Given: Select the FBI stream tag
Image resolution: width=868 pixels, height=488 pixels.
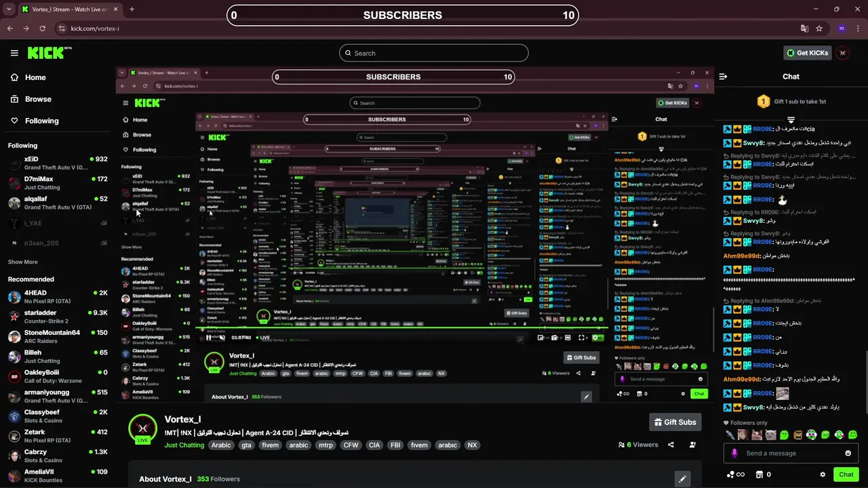Looking at the screenshot, I should [397, 445].
